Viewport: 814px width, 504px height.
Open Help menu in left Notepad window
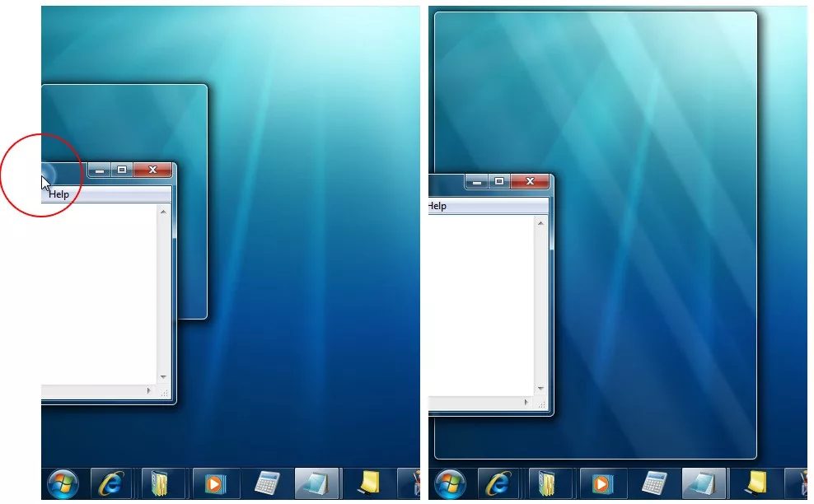pyautogui.click(x=58, y=194)
